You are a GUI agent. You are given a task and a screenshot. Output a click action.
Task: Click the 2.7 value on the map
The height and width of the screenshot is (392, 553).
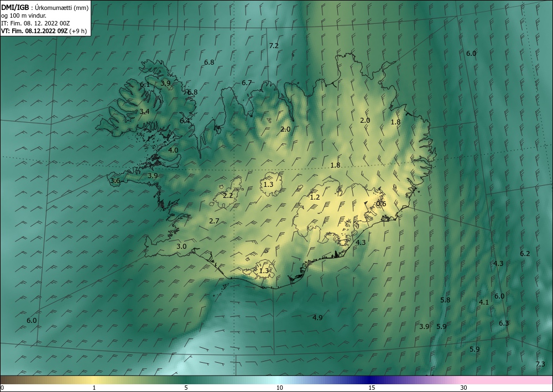(214, 221)
